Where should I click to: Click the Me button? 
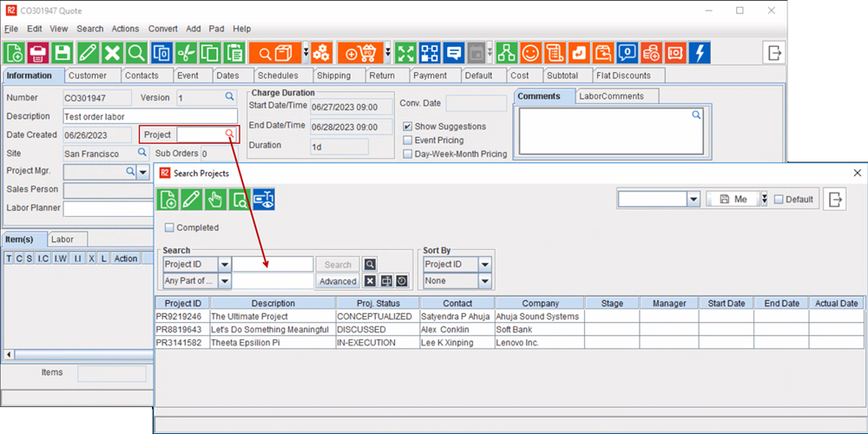coord(732,200)
